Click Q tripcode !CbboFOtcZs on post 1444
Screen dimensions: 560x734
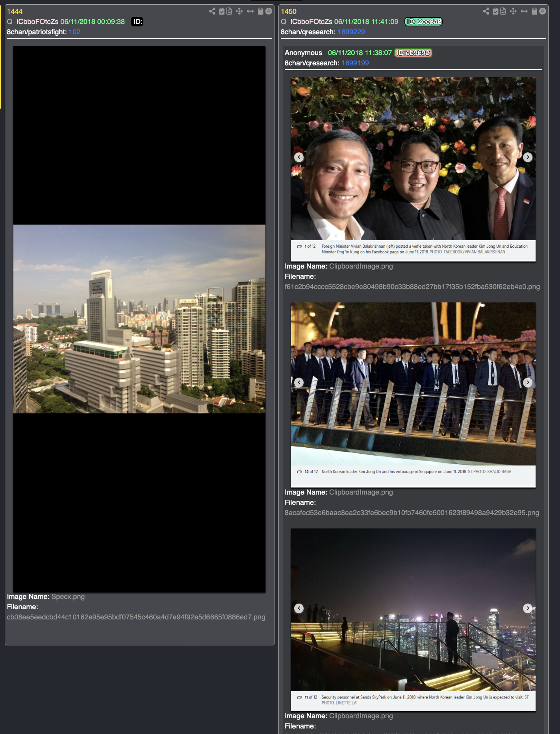tap(37, 22)
